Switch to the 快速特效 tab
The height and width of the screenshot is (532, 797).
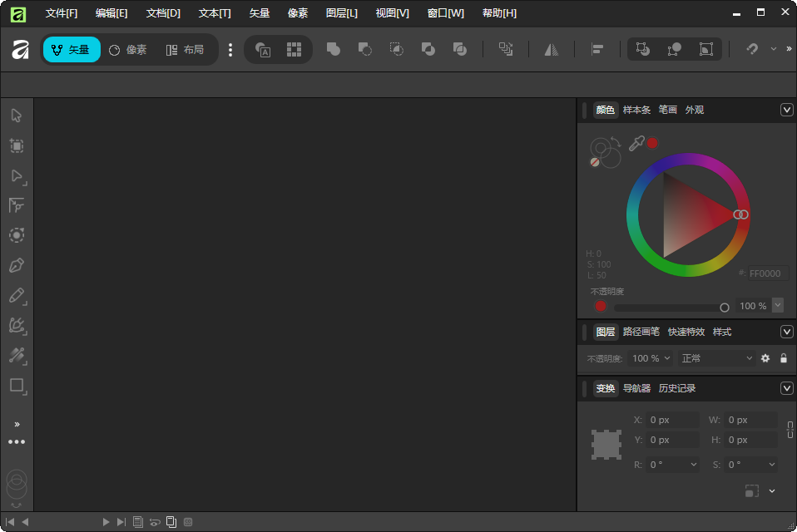click(686, 332)
